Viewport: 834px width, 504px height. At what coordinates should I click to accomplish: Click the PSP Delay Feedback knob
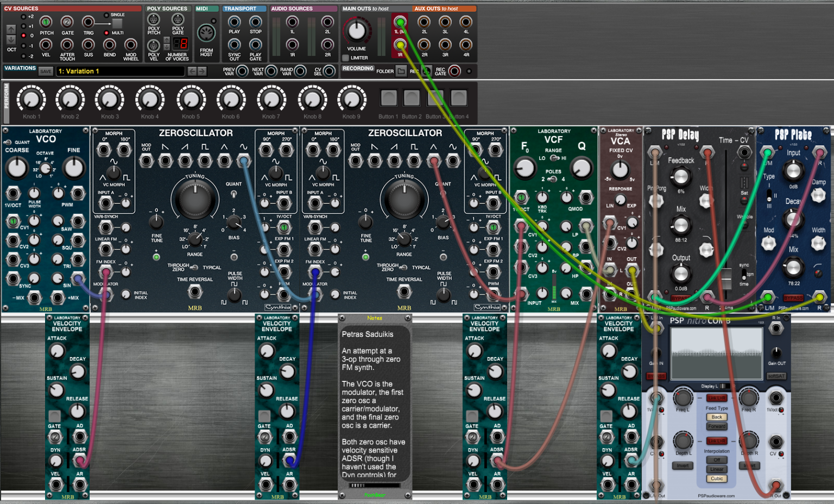(x=680, y=176)
